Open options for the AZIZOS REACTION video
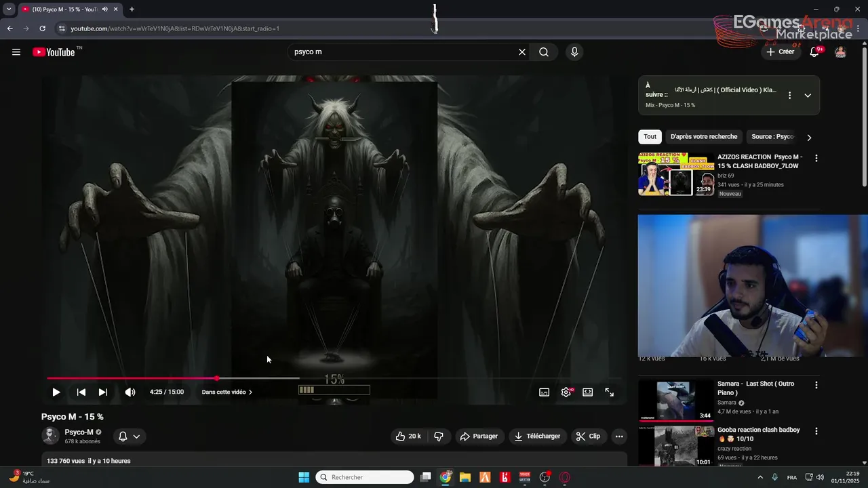Image resolution: width=868 pixels, height=488 pixels. (816, 158)
